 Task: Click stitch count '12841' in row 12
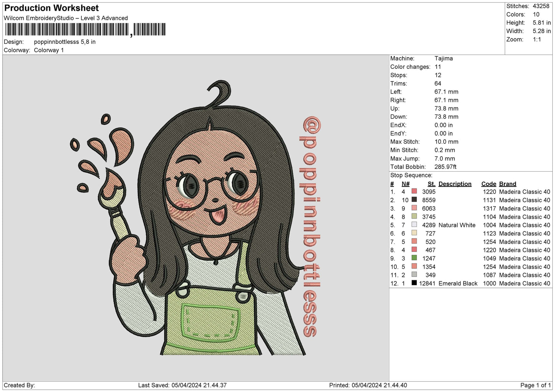coord(427,283)
